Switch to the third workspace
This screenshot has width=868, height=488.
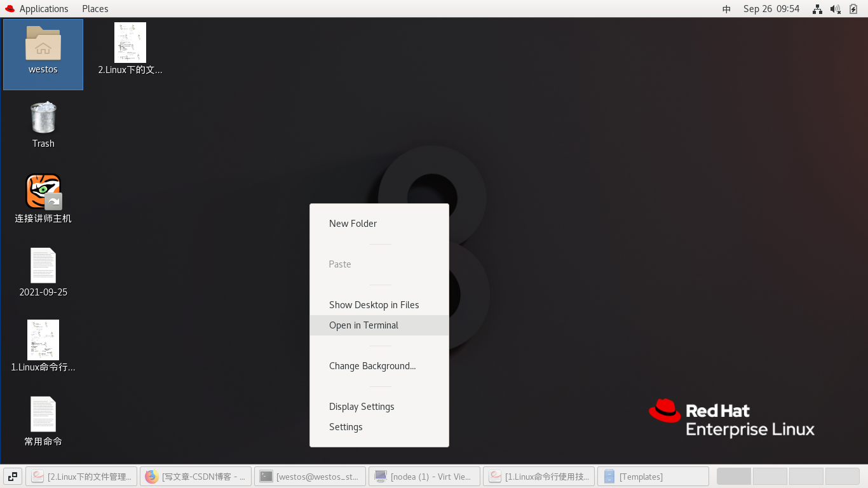pos(806,477)
